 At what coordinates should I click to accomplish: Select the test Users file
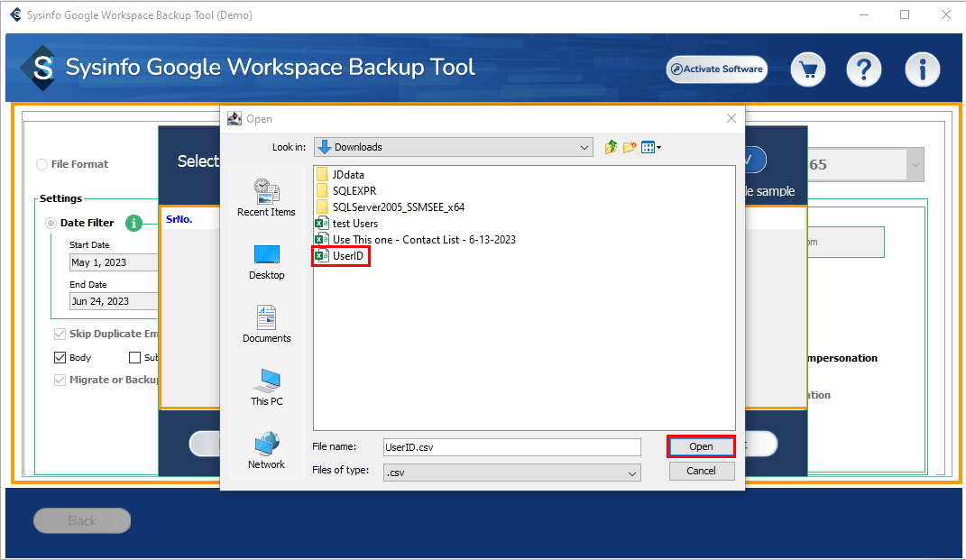pos(346,223)
